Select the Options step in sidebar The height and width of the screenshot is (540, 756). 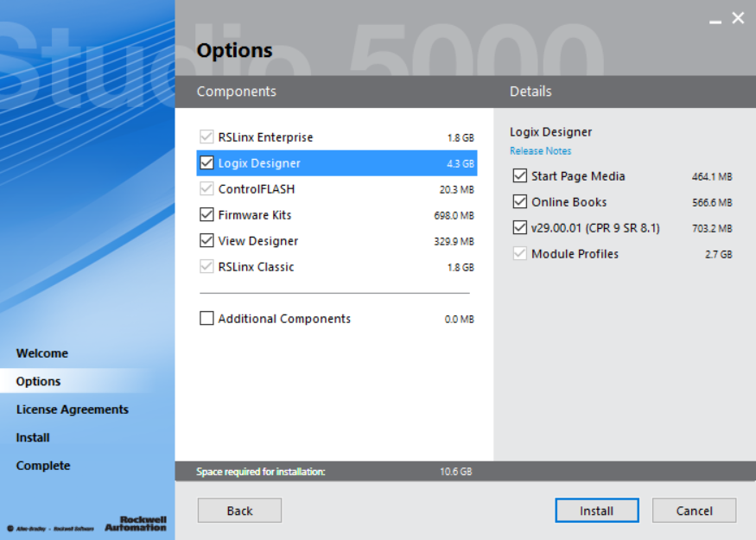pos(38,381)
